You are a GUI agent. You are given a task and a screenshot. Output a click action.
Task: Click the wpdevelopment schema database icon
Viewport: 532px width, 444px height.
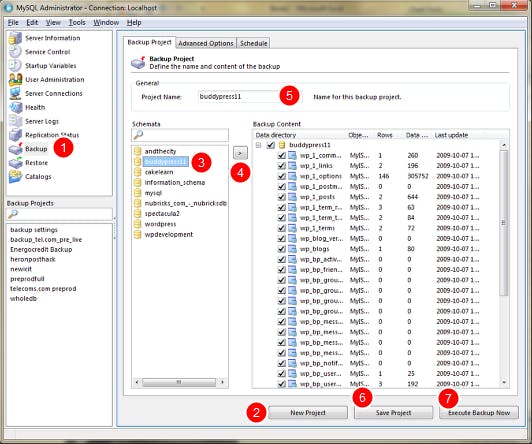pos(137,234)
